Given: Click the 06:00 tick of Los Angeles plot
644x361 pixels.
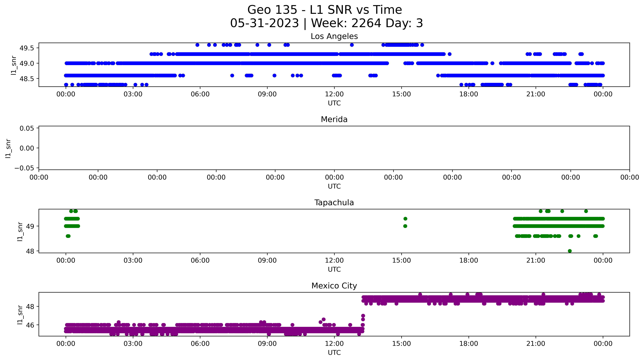Looking at the screenshot, I should pyautogui.click(x=200, y=94).
